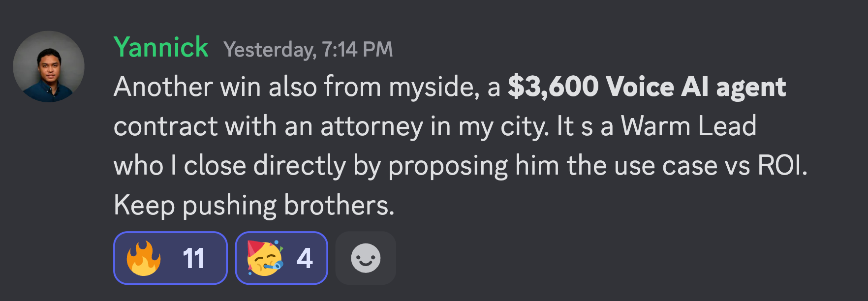The height and width of the screenshot is (301, 868).
Task: Click the bold "$3,600 Voice AI agent" text
Action: (647, 88)
